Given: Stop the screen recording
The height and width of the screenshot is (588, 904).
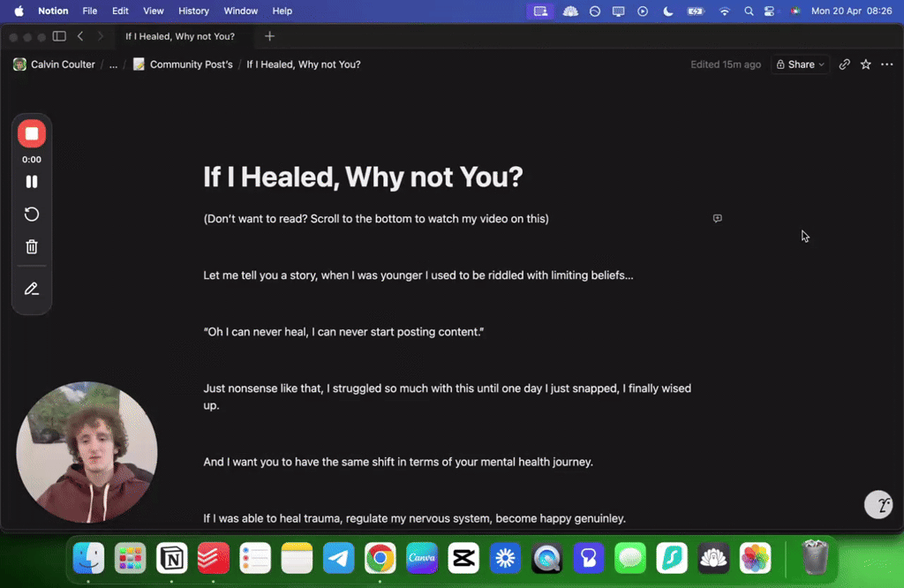Looking at the screenshot, I should 31,133.
